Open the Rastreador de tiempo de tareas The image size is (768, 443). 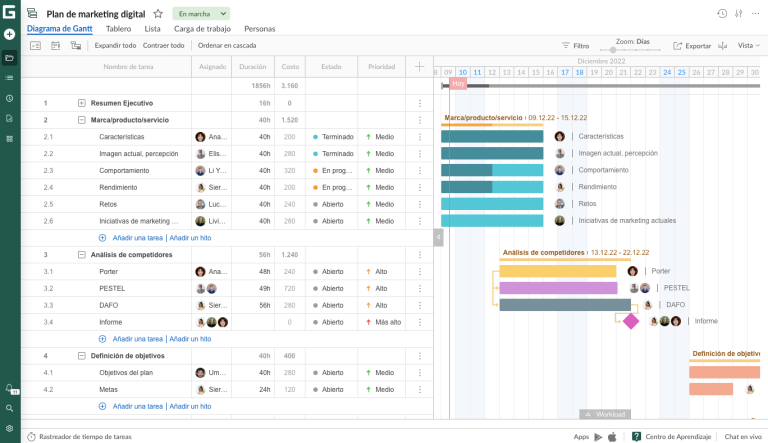click(x=80, y=437)
